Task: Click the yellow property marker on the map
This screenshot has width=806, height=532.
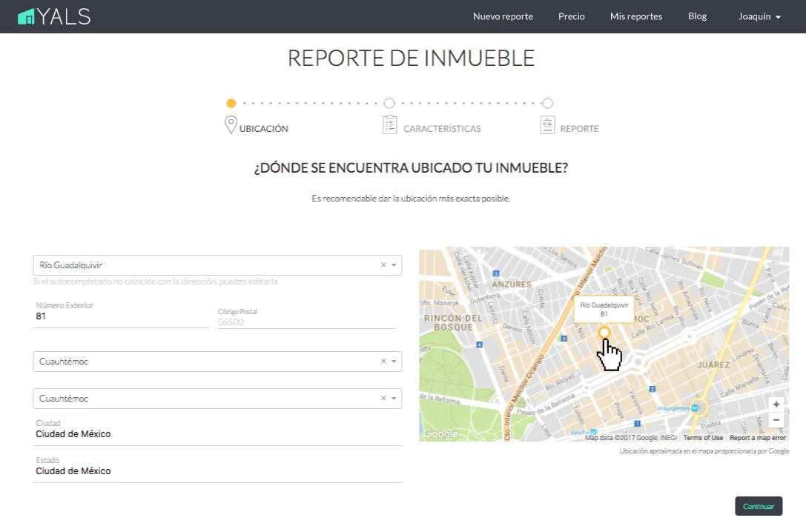Action: point(604,333)
